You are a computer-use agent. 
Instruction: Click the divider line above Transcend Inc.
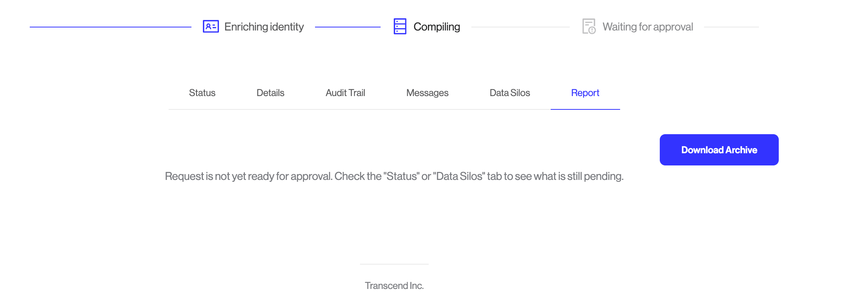click(394, 264)
